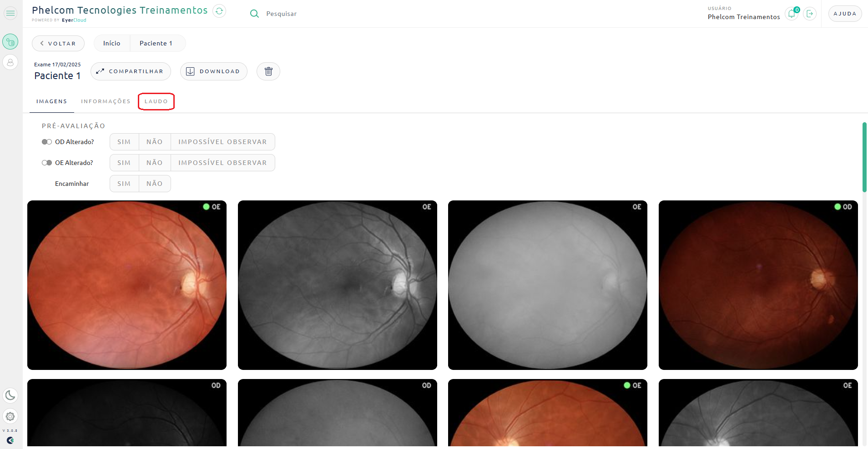Open the dark OD image in second row
This screenshot has width=868, height=449.
pyautogui.click(x=127, y=413)
